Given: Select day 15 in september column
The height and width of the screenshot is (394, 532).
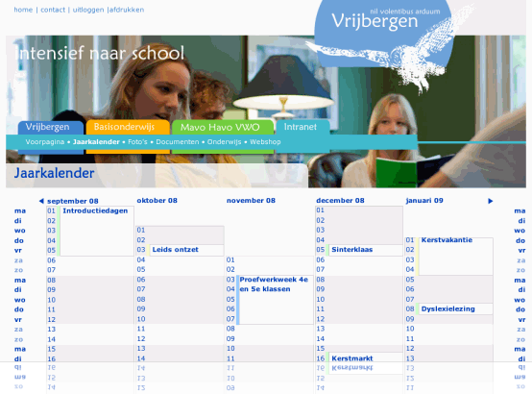Looking at the screenshot, I should coord(51,349).
